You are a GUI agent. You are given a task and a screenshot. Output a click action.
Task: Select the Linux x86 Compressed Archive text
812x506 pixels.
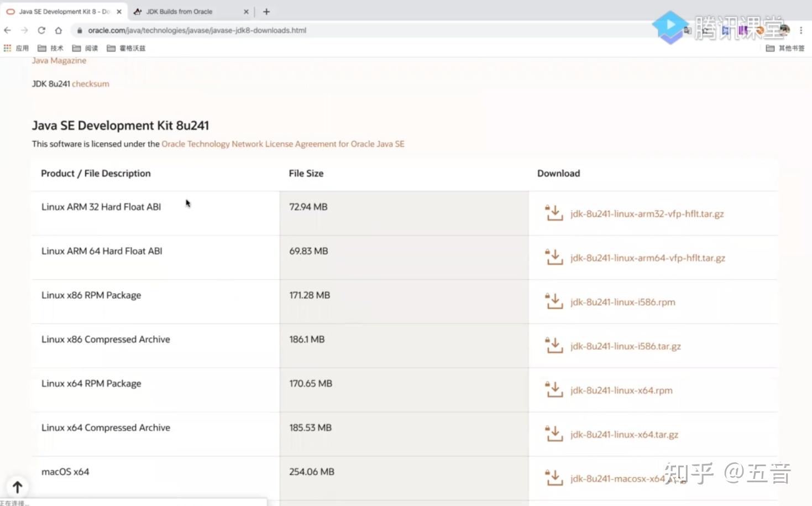pos(106,340)
